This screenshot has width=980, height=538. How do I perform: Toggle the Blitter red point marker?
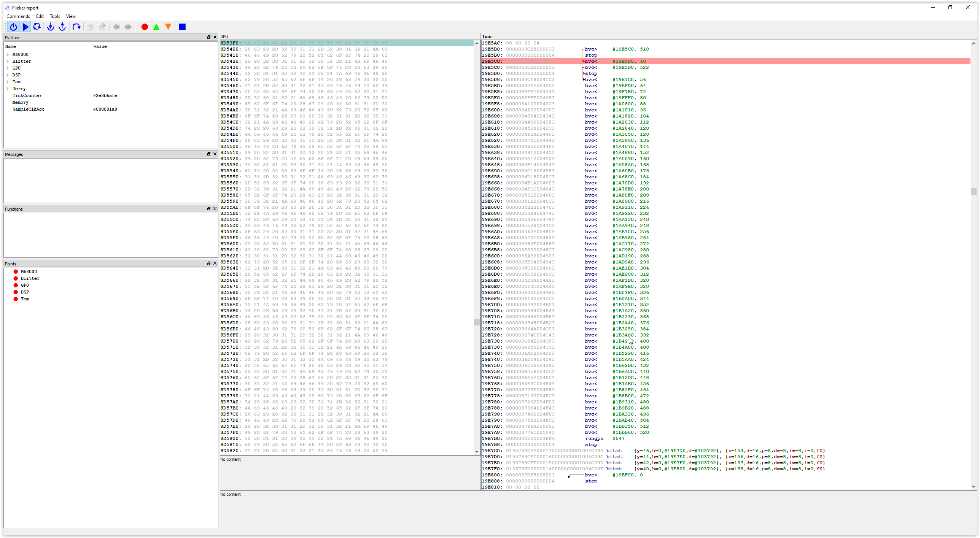(16, 278)
